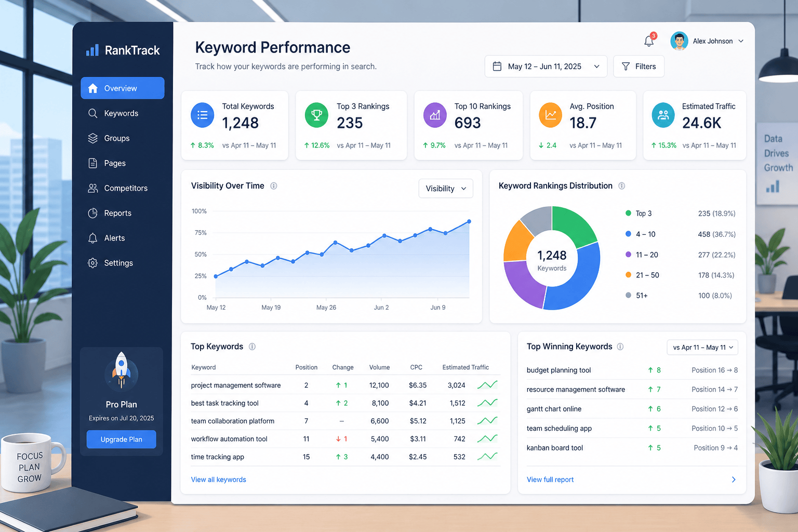Open the View all keywords link
This screenshot has width=798, height=532.
218,480
